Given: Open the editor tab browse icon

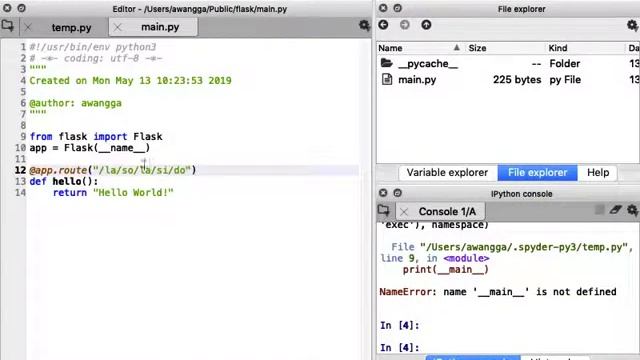Looking at the screenshot, I should 7,26.
